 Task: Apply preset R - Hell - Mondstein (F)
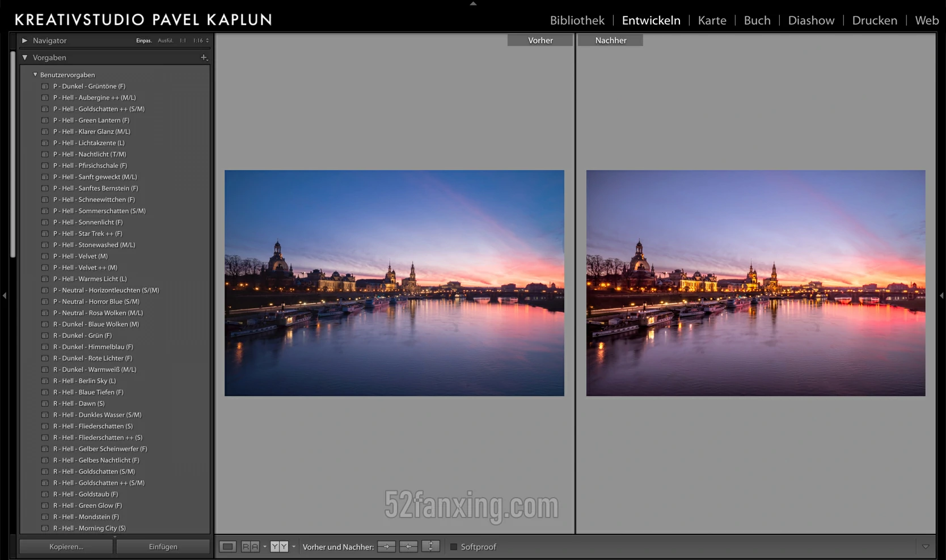(x=86, y=517)
